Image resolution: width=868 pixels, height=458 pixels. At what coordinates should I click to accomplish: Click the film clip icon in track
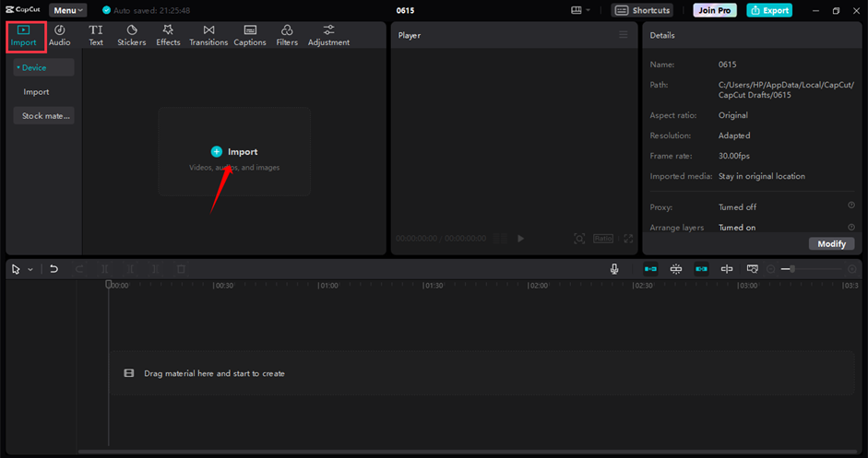click(129, 373)
